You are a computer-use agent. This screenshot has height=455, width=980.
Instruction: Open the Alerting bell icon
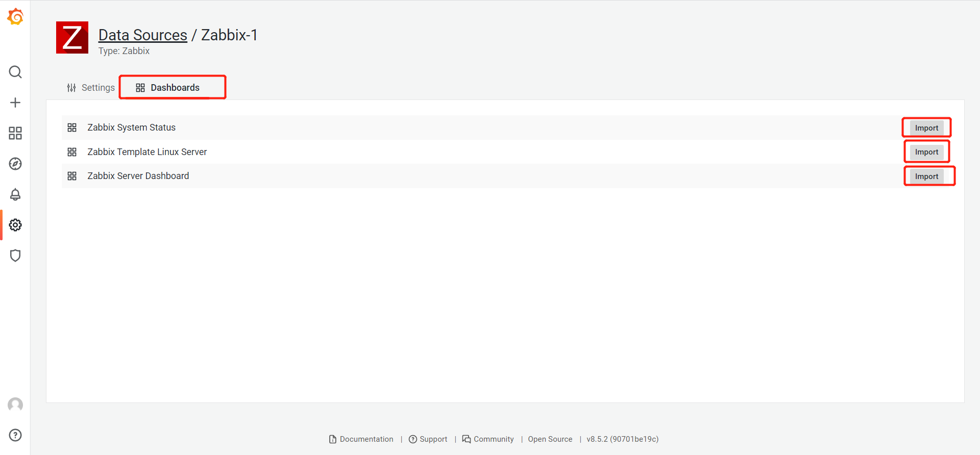(x=15, y=194)
